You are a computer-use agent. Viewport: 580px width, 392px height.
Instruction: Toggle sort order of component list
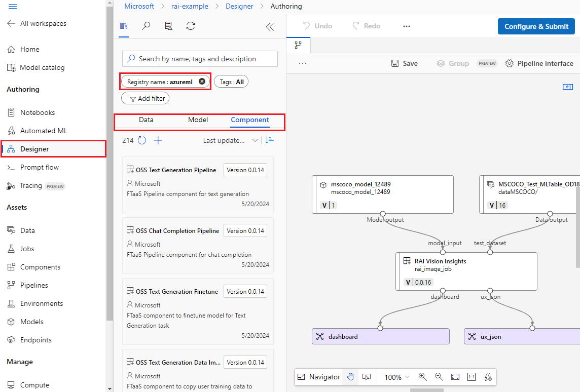coord(270,140)
